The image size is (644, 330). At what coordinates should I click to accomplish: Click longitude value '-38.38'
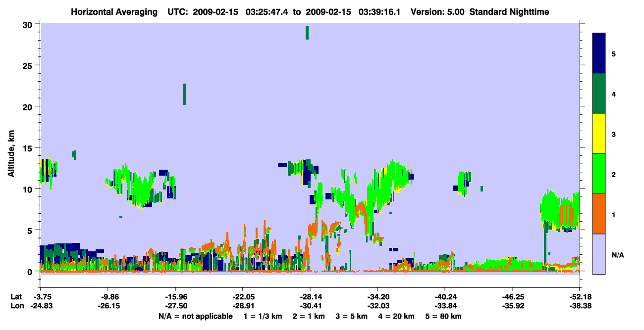pos(580,306)
